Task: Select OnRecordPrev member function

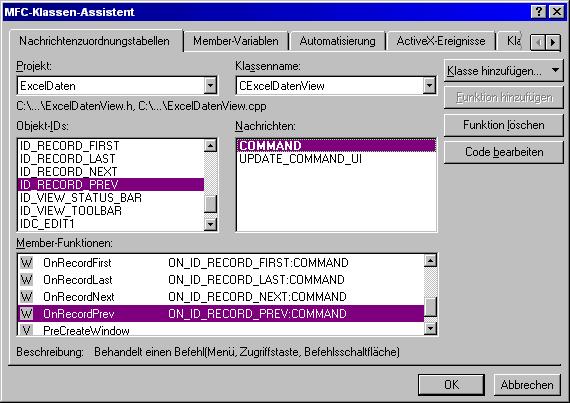Action: pos(221,314)
